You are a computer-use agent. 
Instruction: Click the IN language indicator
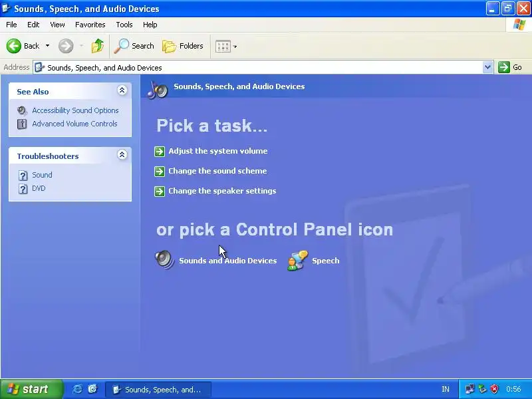click(x=445, y=389)
